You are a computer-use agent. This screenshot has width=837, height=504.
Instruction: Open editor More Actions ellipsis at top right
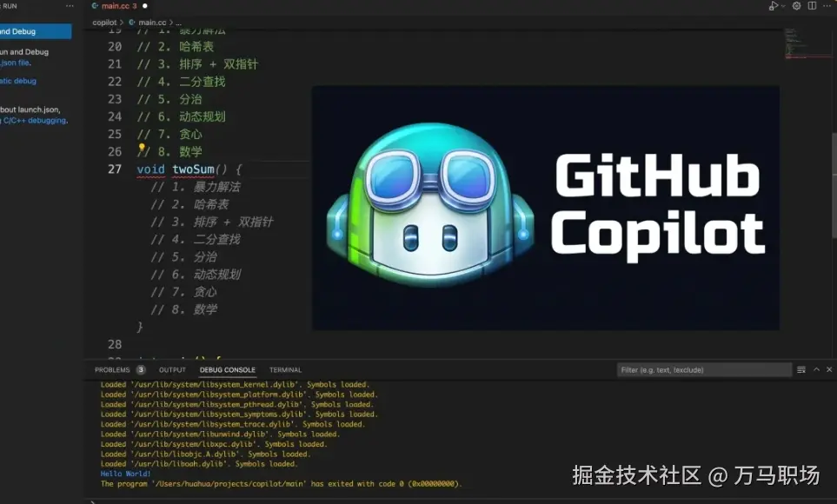(827, 6)
